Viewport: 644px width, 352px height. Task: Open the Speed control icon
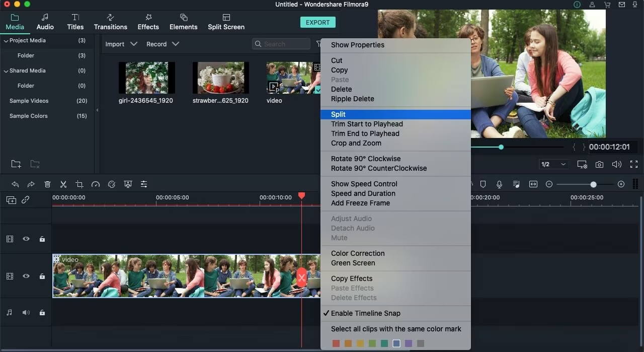(x=96, y=184)
